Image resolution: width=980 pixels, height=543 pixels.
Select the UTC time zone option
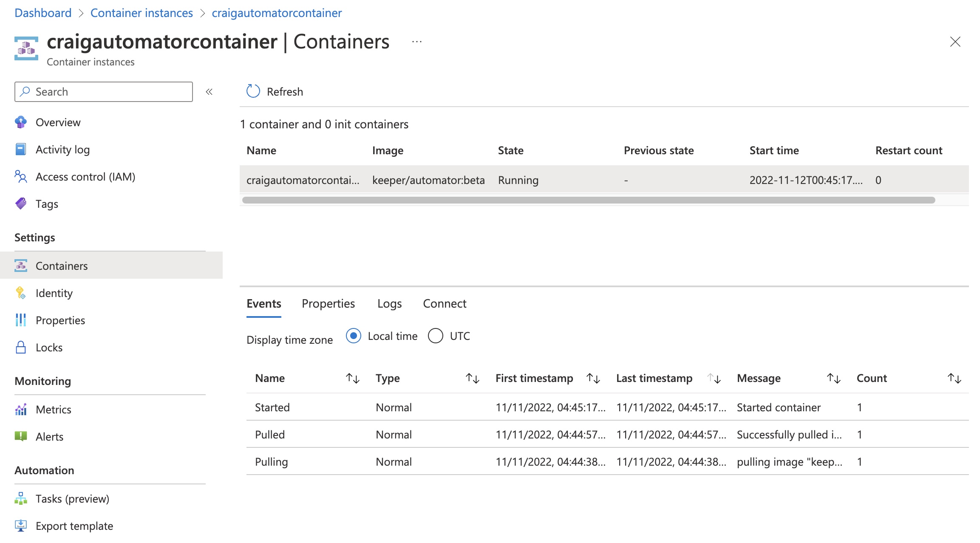click(x=436, y=336)
